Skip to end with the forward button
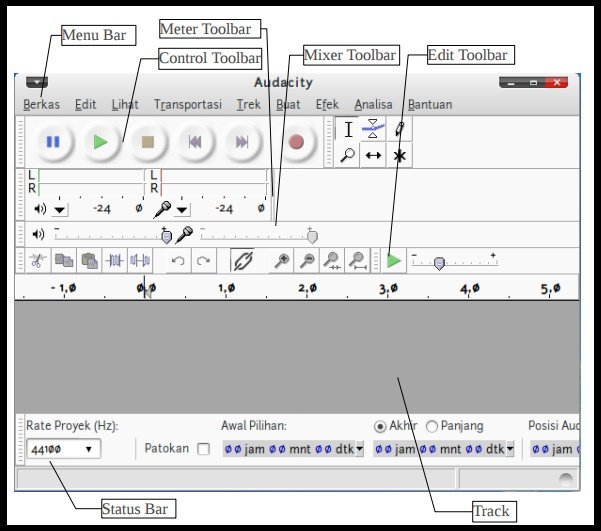Screen dimensions: 601x531 242,142
